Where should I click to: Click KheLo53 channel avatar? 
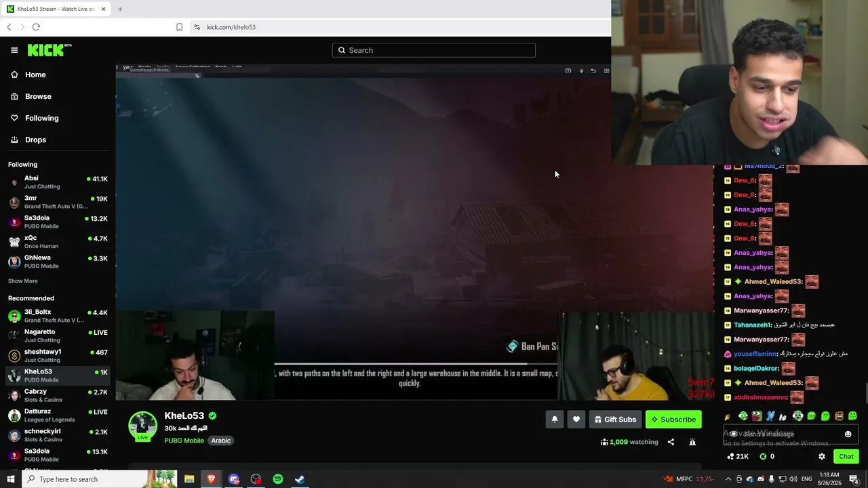click(x=143, y=426)
